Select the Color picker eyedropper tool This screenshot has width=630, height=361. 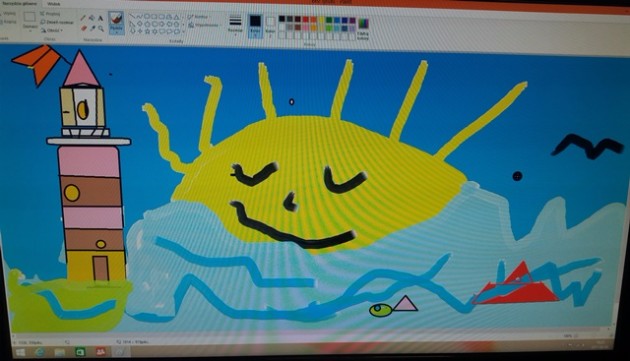93,28
